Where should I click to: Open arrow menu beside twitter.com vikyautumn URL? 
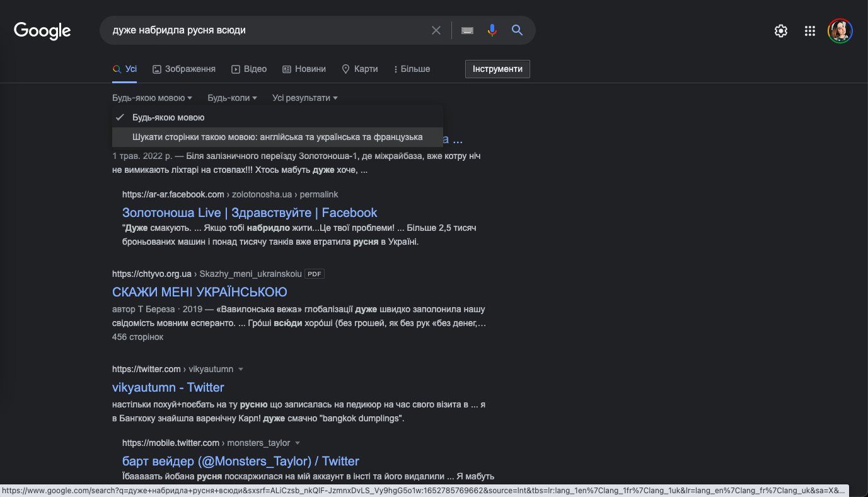[x=241, y=369]
